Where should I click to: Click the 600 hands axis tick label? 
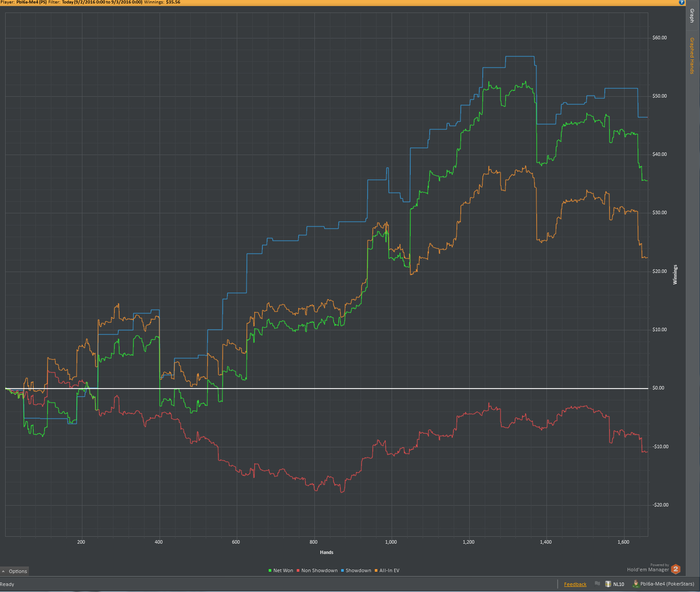[x=236, y=542]
